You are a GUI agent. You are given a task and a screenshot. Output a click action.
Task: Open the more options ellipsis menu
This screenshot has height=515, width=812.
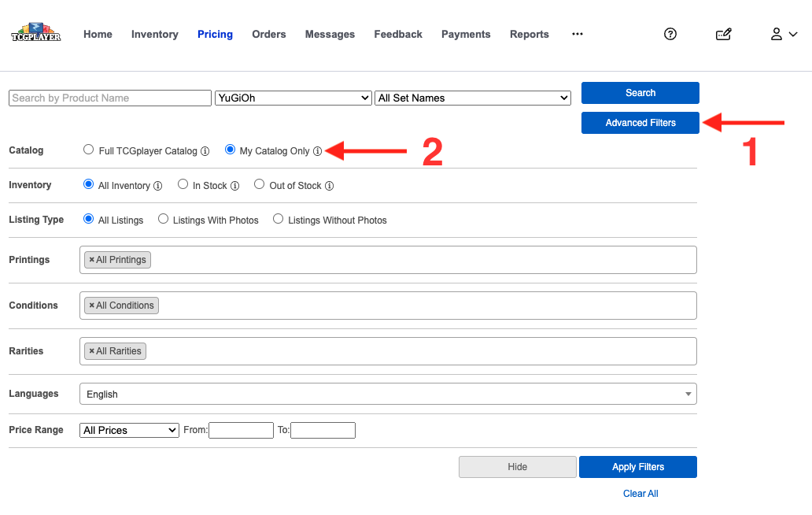pos(578,34)
